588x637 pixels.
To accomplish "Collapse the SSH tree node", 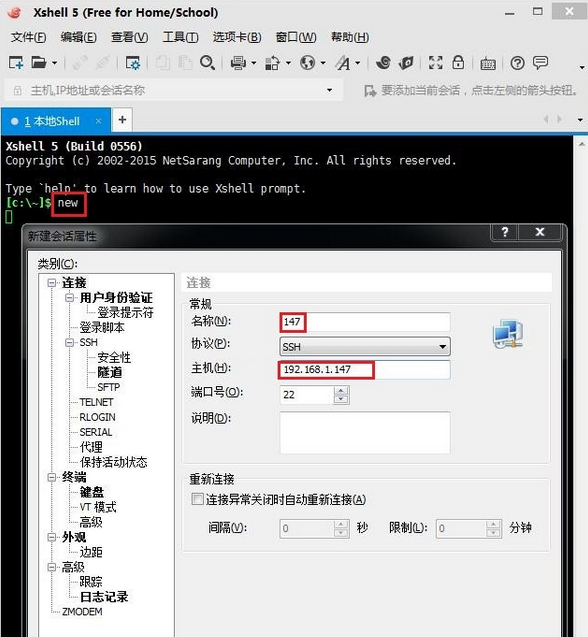I will (69, 342).
